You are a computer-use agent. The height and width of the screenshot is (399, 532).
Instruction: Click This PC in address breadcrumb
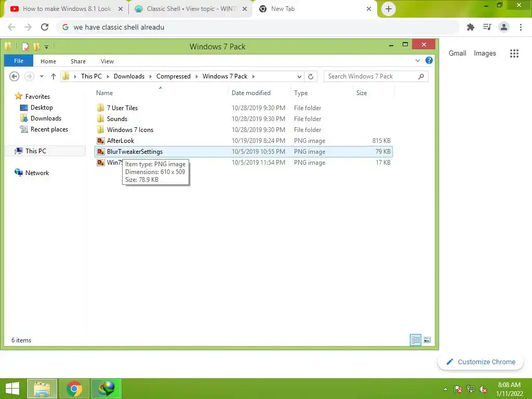click(91, 76)
